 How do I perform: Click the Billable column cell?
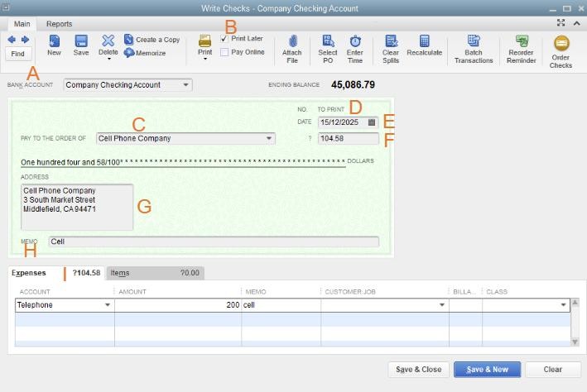465,305
